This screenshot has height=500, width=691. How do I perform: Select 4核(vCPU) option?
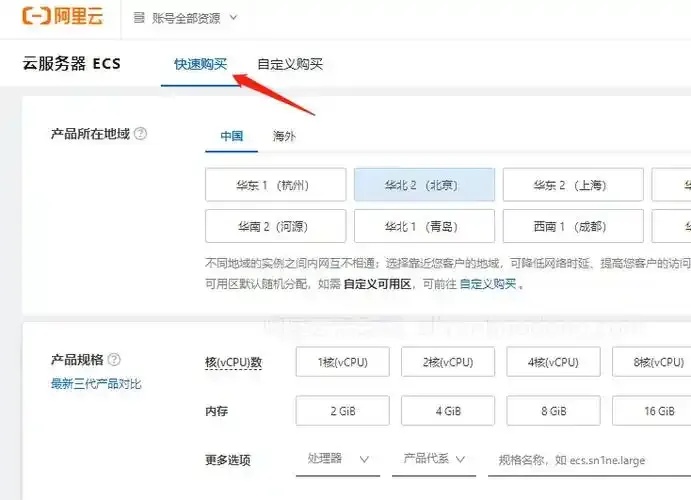(x=554, y=362)
